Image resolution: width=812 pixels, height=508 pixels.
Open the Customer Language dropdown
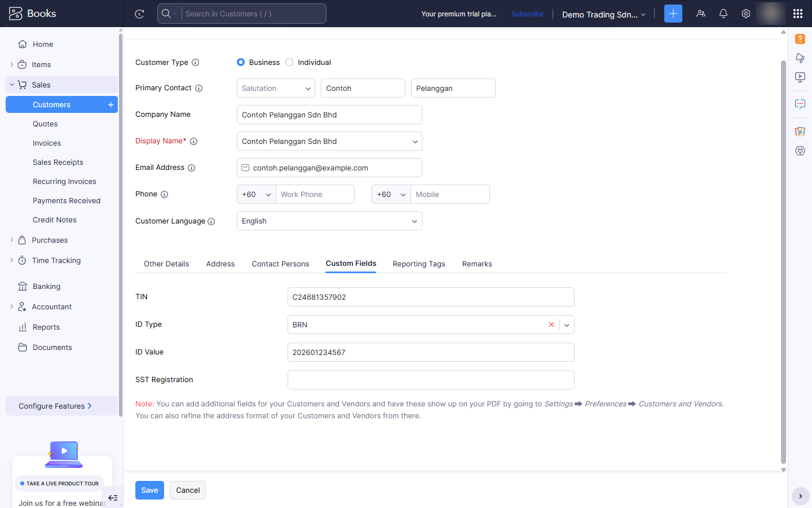329,221
